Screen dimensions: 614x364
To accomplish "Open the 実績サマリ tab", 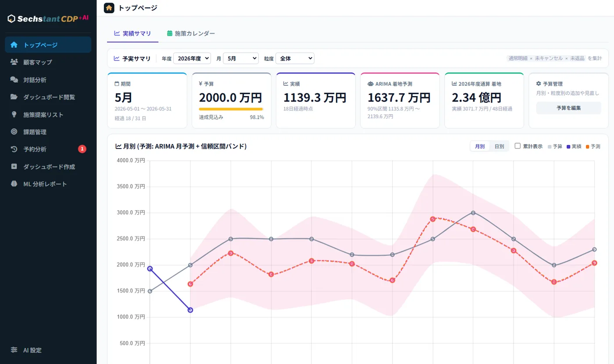I will coord(132,33).
